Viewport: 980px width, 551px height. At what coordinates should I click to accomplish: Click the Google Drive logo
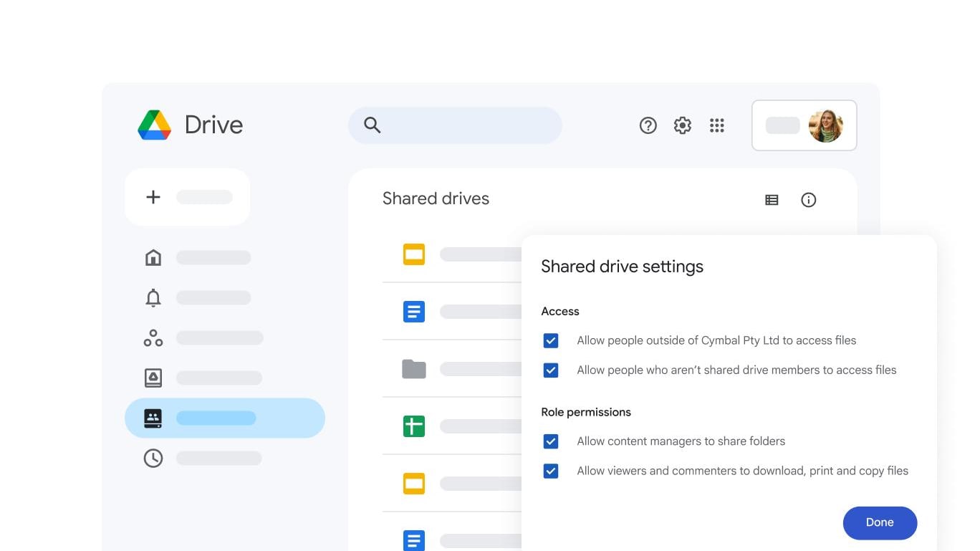tap(155, 125)
